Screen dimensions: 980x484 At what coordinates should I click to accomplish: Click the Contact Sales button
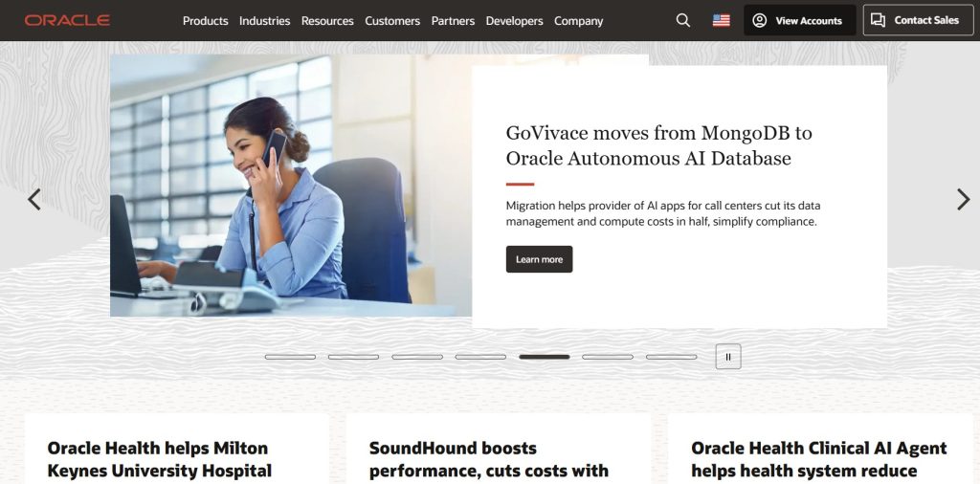click(917, 20)
